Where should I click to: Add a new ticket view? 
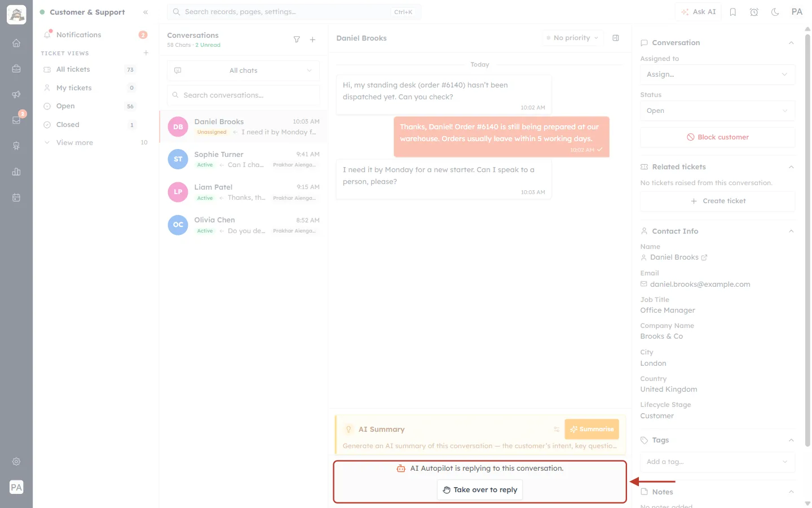point(146,53)
